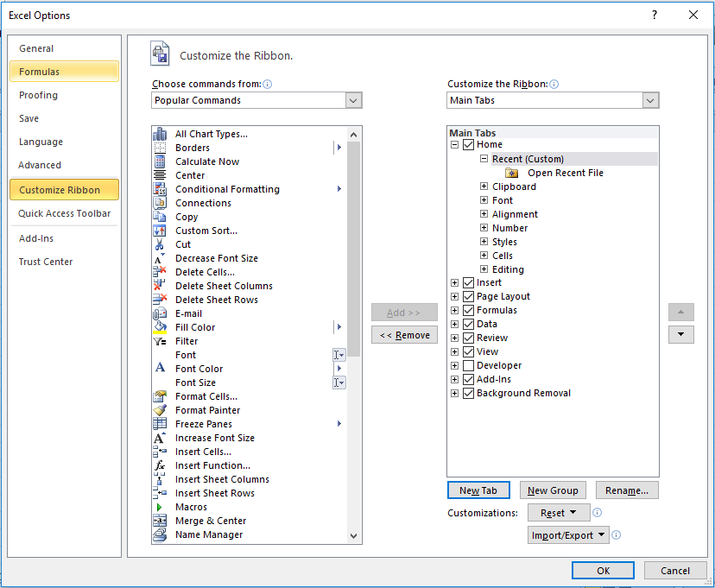Enable the Developer tab checkbox
The image size is (715, 588).
click(468, 365)
